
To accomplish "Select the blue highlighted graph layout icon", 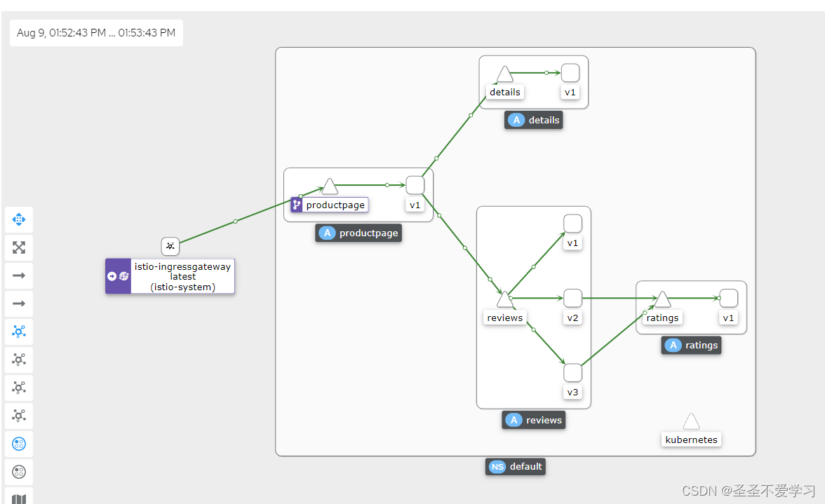I will (x=19, y=332).
